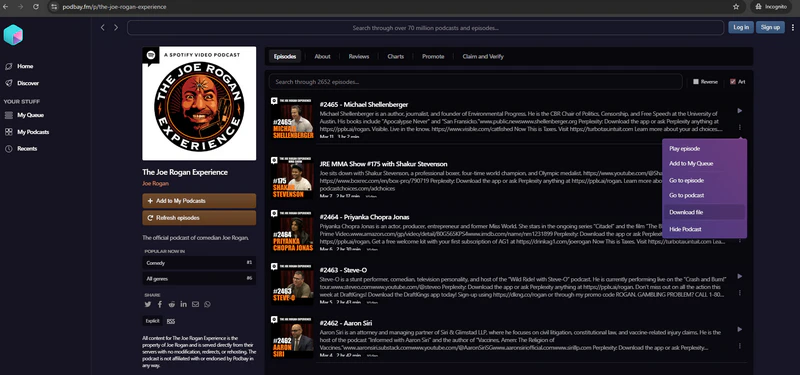
Task: Focus the search 70 million podcasts field
Action: tap(426, 28)
